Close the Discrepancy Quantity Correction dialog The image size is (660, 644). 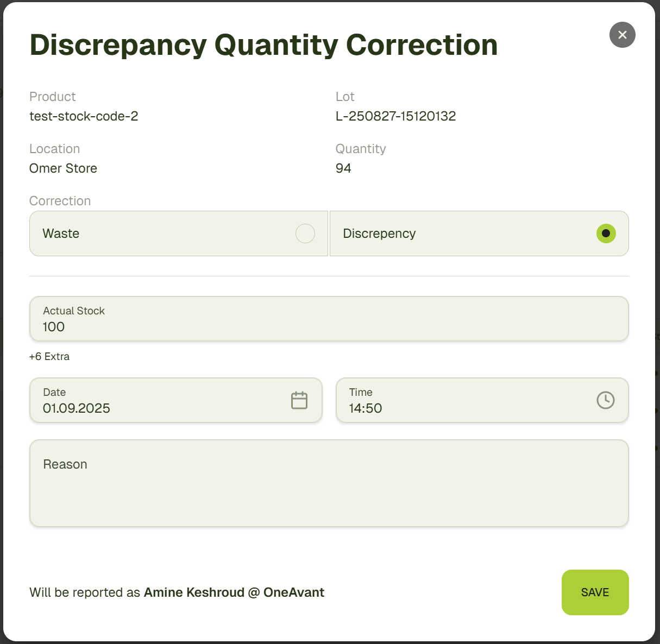click(x=622, y=35)
